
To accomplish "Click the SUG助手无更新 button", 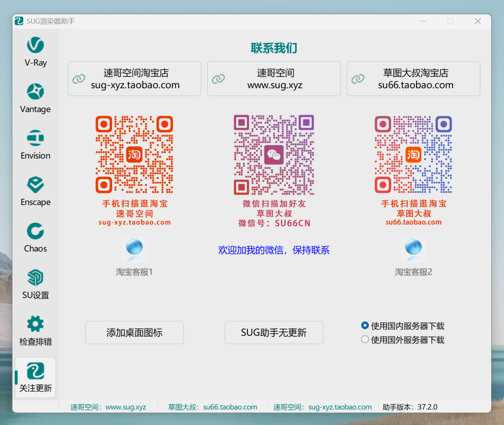I will (x=274, y=332).
